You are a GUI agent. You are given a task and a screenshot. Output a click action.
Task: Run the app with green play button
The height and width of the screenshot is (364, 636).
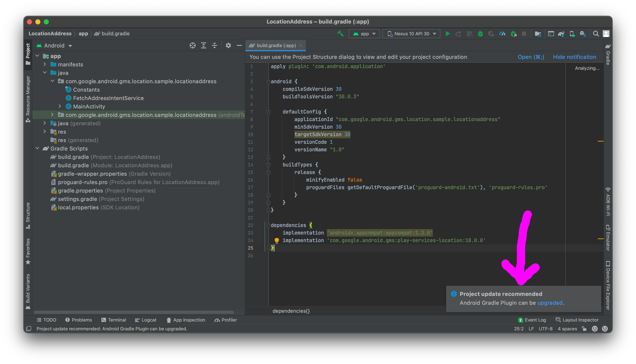448,34
